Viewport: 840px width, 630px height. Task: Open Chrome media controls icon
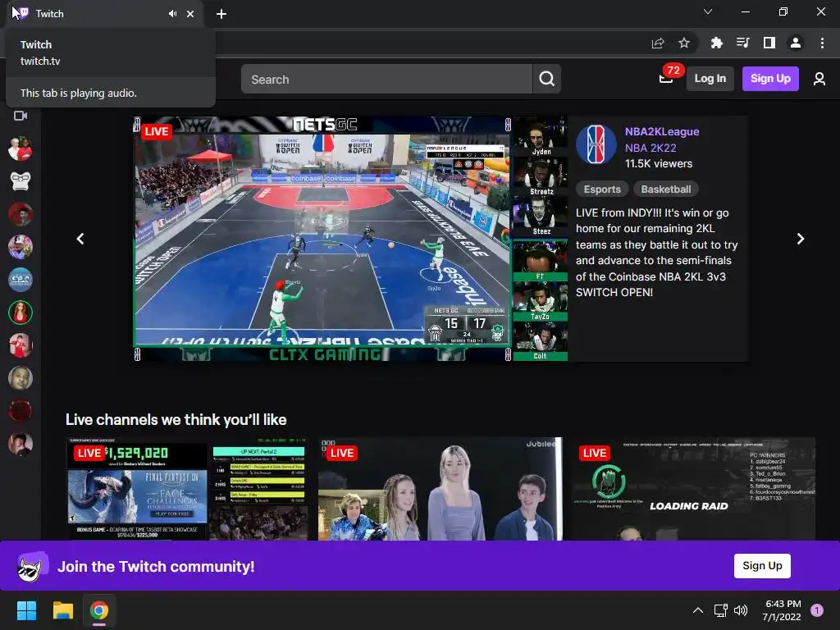pos(742,43)
